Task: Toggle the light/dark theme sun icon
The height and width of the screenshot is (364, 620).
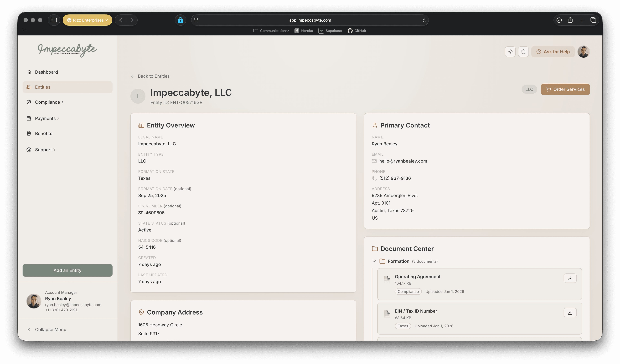Action: (510, 52)
